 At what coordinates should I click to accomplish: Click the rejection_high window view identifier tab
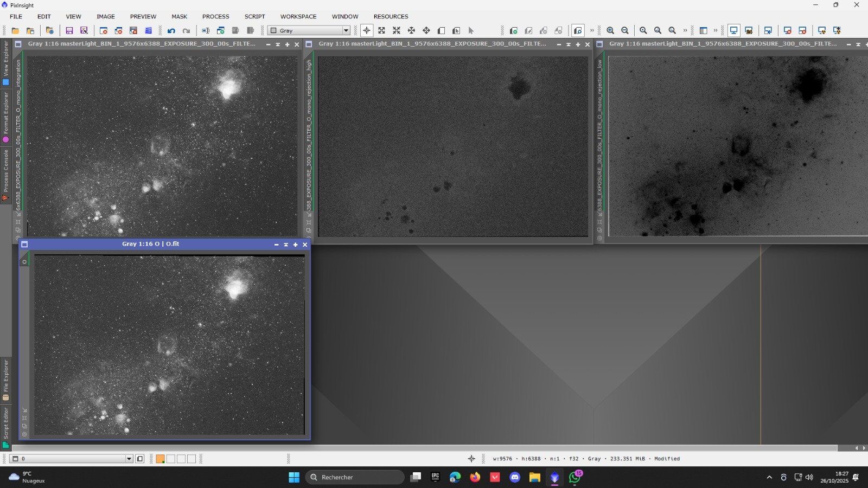309,134
